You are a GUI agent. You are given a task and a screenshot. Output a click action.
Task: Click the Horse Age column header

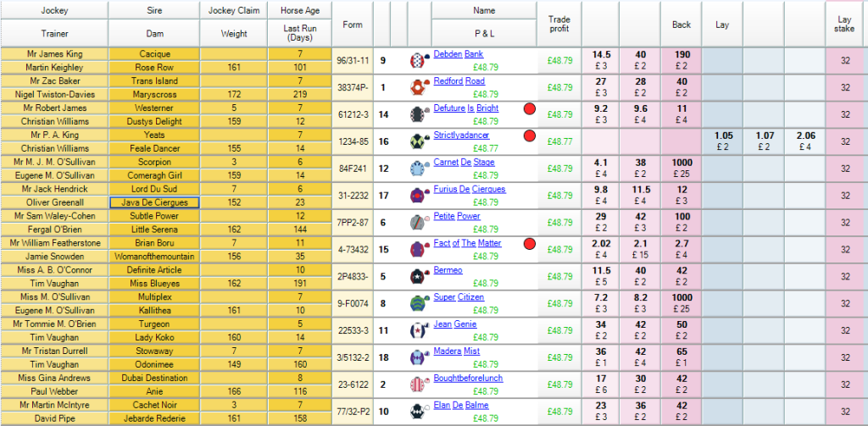pos(299,10)
